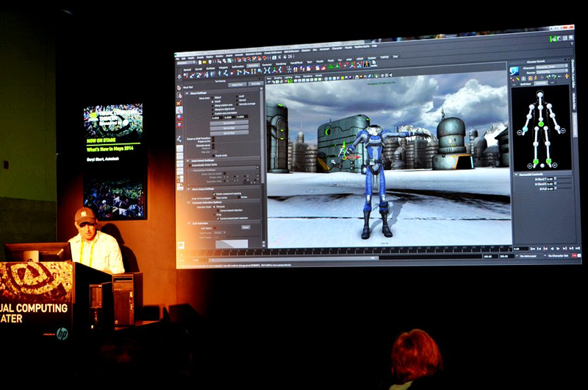Click the Set to Point button

coord(229,123)
